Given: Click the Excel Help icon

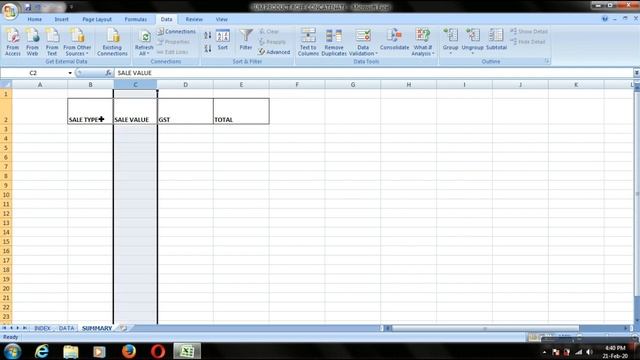Looking at the screenshot, I should pyautogui.click(x=605, y=19).
